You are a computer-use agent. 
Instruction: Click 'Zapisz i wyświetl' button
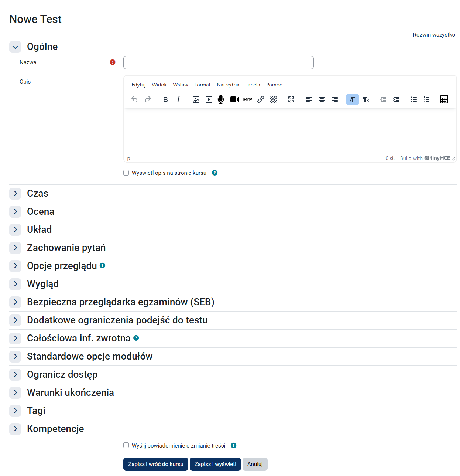215,464
